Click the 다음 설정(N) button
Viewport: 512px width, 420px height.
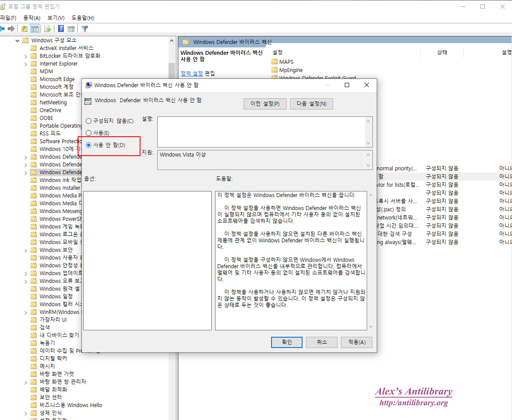[312, 104]
